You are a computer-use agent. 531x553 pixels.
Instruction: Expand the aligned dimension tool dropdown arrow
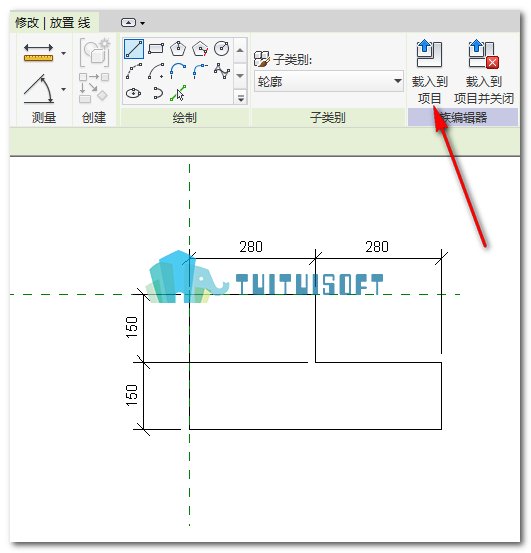pyautogui.click(x=64, y=54)
